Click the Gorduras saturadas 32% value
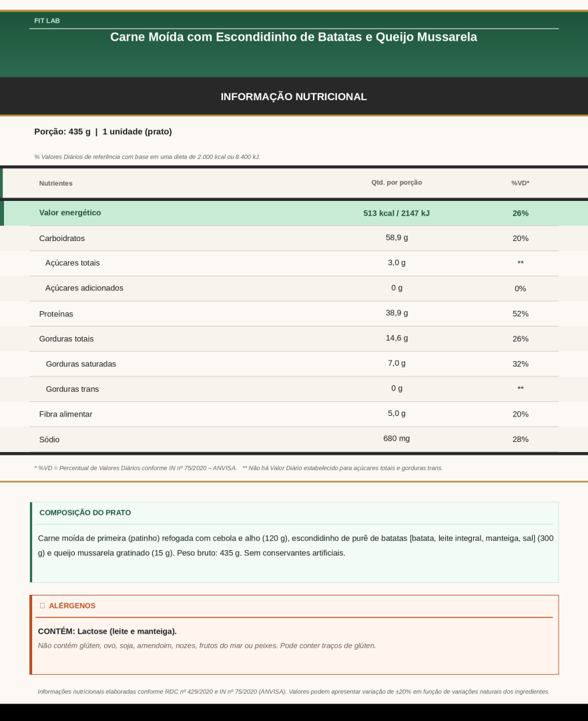588x721 pixels. click(521, 364)
